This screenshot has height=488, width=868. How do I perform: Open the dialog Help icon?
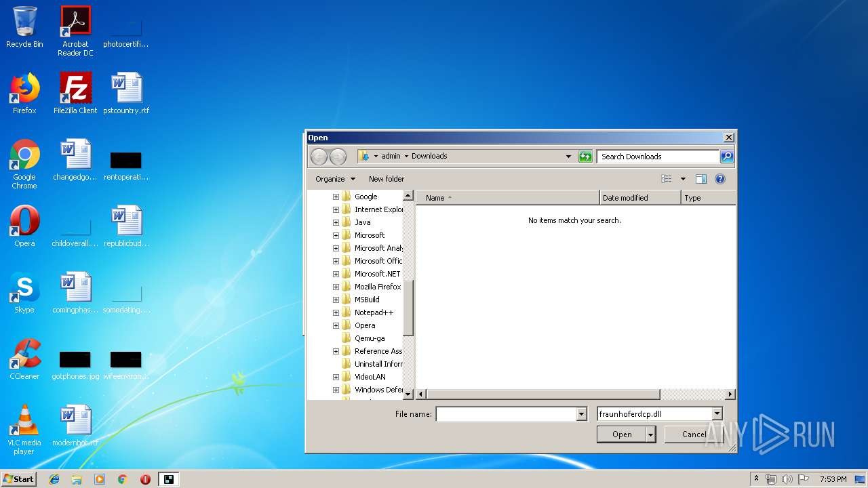click(720, 179)
